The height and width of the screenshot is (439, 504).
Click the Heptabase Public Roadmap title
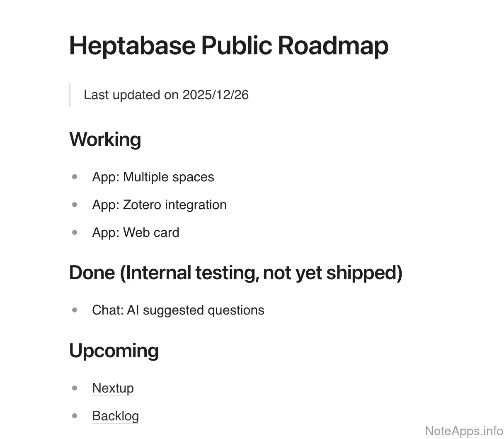[x=228, y=45]
